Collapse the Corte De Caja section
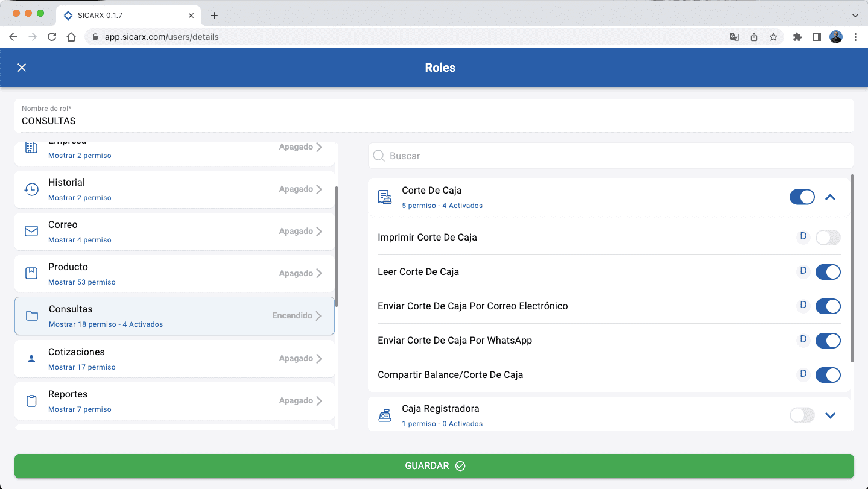 tap(831, 197)
